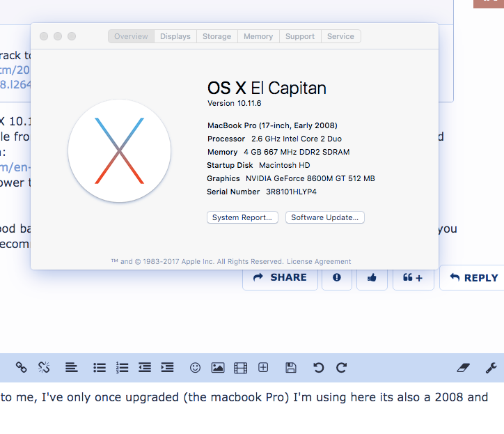504x434 pixels.
Task: Insert media using film strip icon
Action: click(240, 367)
